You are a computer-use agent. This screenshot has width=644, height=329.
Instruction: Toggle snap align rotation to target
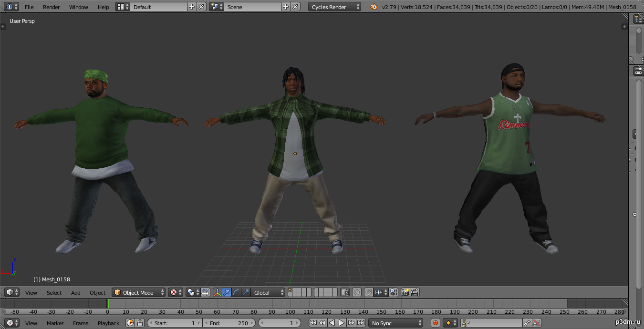coord(393,292)
